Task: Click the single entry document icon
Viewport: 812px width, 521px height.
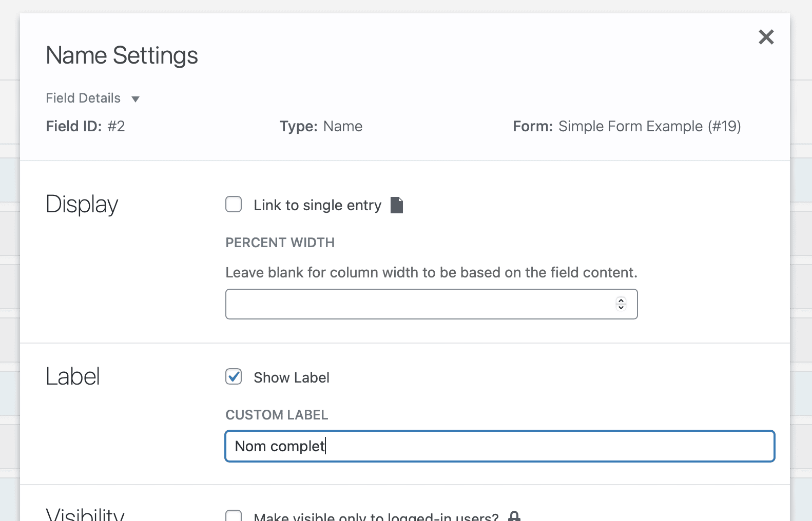Action: [397, 205]
